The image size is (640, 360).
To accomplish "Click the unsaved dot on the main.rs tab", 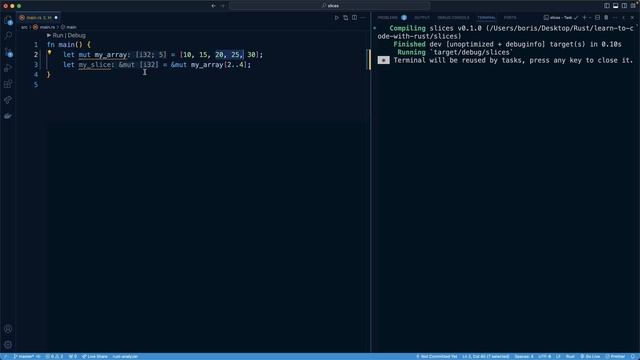I will pyautogui.click(x=56, y=18).
